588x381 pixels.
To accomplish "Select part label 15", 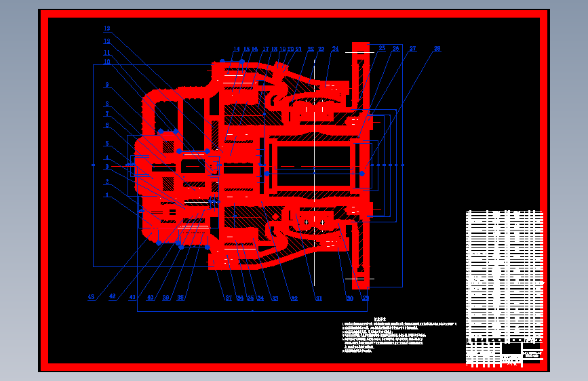I will click(x=246, y=49).
